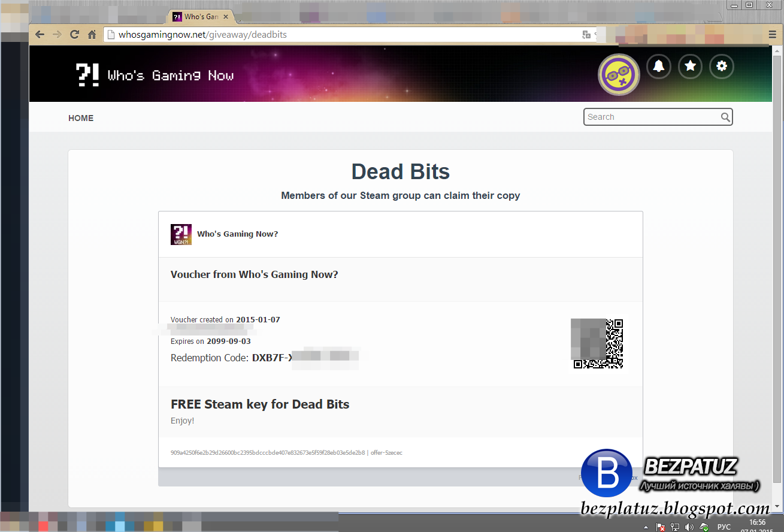Open the volume slider from the speaker icon

(689, 527)
